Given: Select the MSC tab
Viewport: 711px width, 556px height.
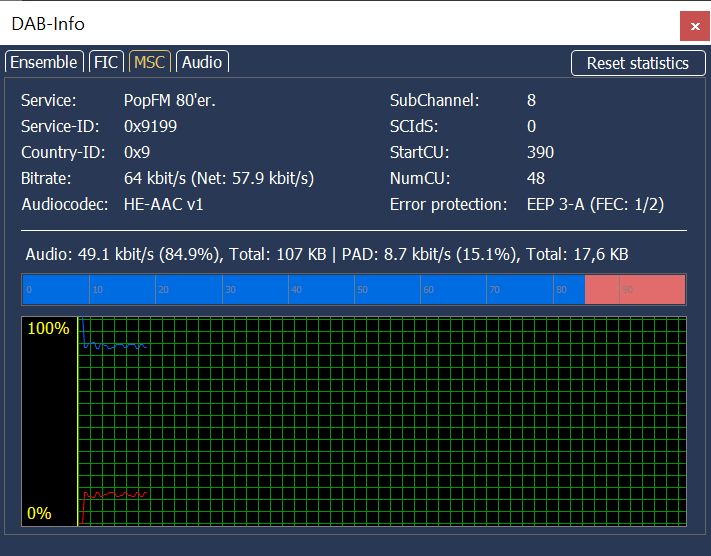Looking at the screenshot, I should [x=150, y=62].
